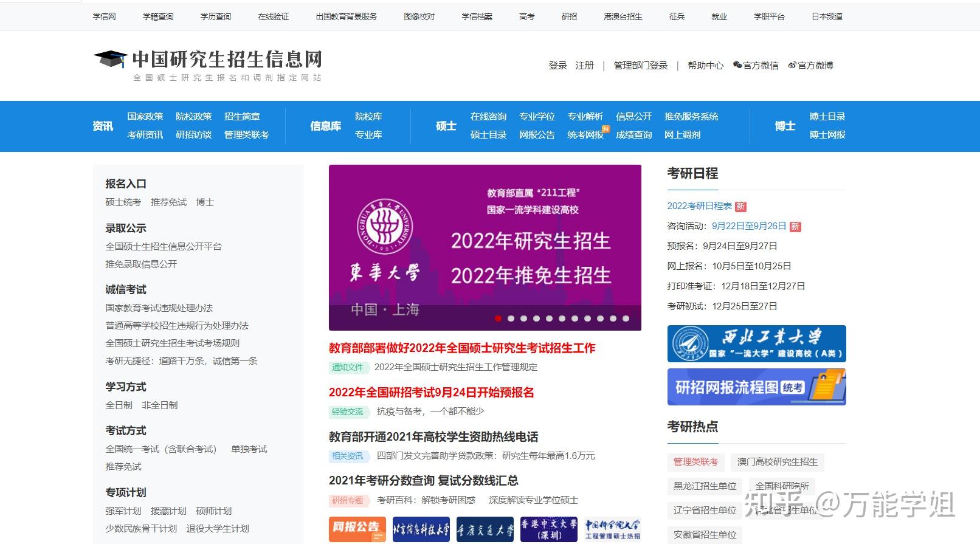
Task: Open 日本频道 in the top bar
Action: tap(827, 16)
